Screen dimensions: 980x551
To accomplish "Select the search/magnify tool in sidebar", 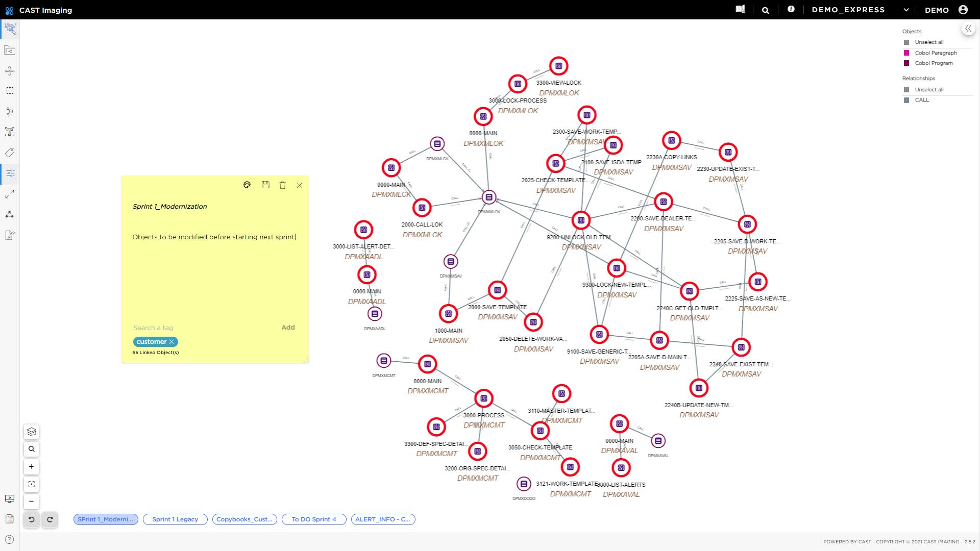I will pyautogui.click(x=31, y=449).
